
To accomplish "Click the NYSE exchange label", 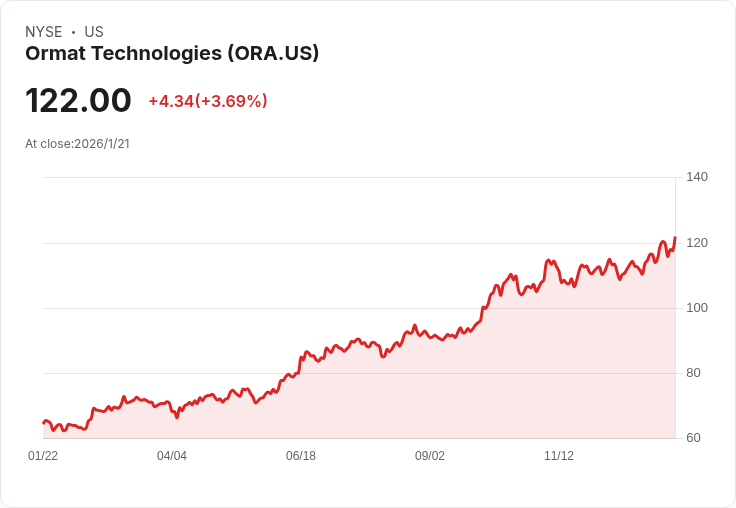I will point(43,32).
